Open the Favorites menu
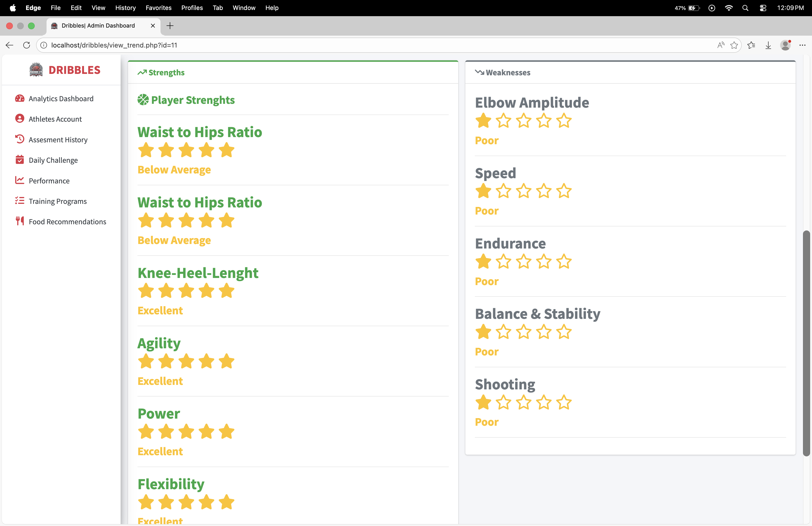Image resolution: width=812 pixels, height=526 pixels. (x=158, y=8)
